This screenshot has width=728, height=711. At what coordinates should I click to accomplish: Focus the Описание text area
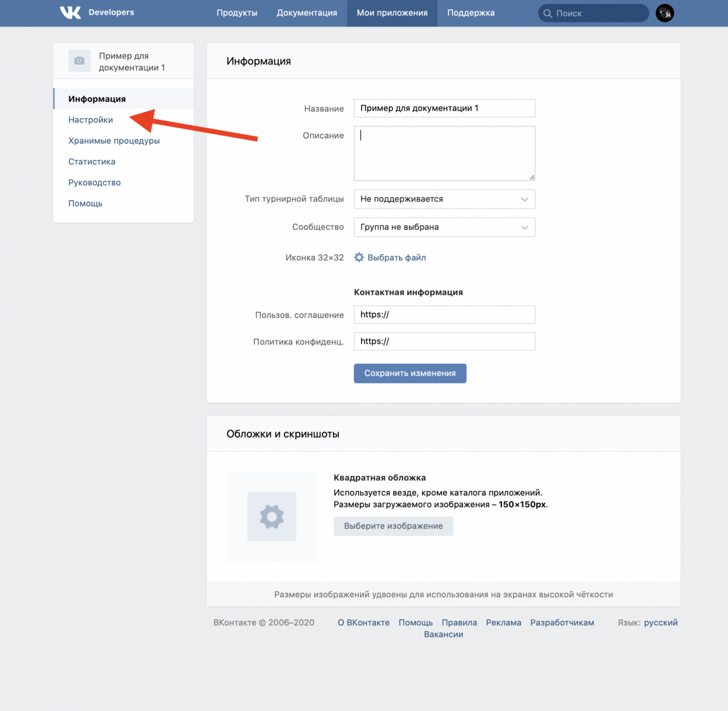point(444,153)
